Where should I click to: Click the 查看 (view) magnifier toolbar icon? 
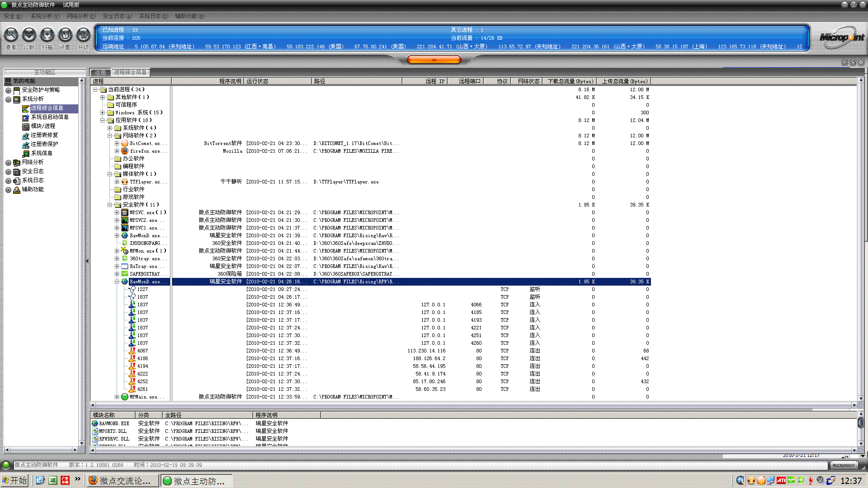point(11,35)
